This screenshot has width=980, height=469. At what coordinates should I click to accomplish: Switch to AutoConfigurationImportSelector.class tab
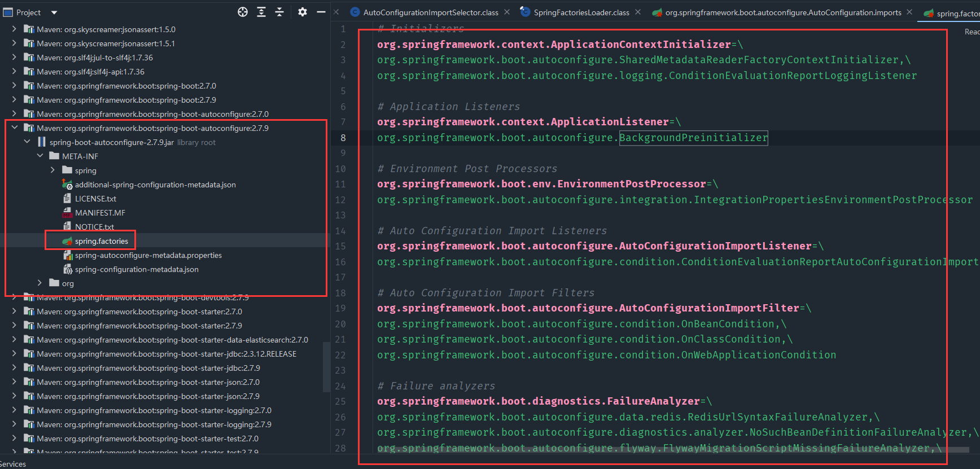[x=431, y=12]
